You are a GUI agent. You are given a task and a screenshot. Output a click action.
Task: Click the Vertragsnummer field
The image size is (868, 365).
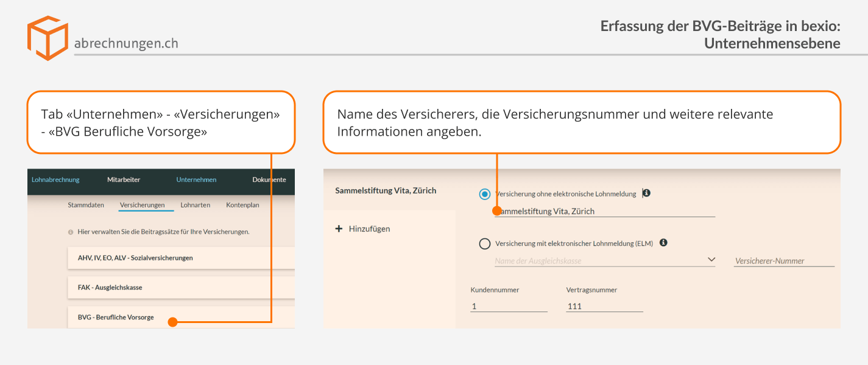(604, 306)
